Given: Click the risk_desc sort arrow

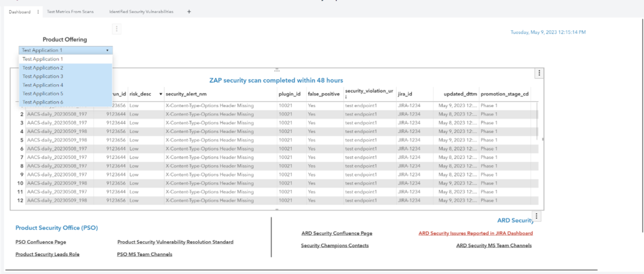Looking at the screenshot, I should click(x=160, y=94).
